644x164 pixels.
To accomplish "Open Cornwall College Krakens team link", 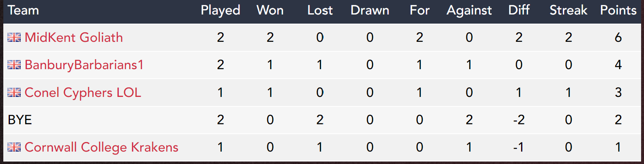I will 101,147.
